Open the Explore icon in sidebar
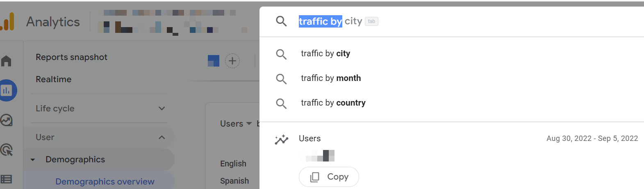The width and height of the screenshot is (644, 189). coord(7,120)
